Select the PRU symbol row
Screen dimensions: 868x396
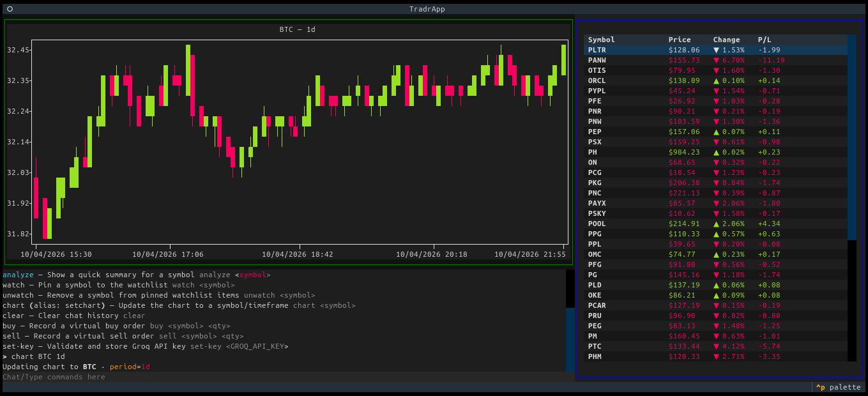(715, 316)
